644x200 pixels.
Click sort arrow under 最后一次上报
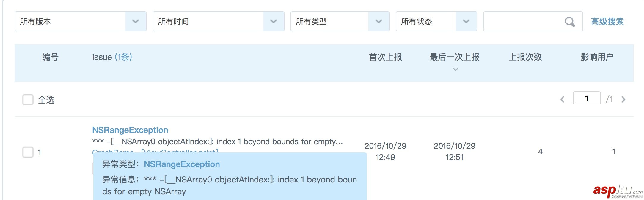click(x=455, y=69)
